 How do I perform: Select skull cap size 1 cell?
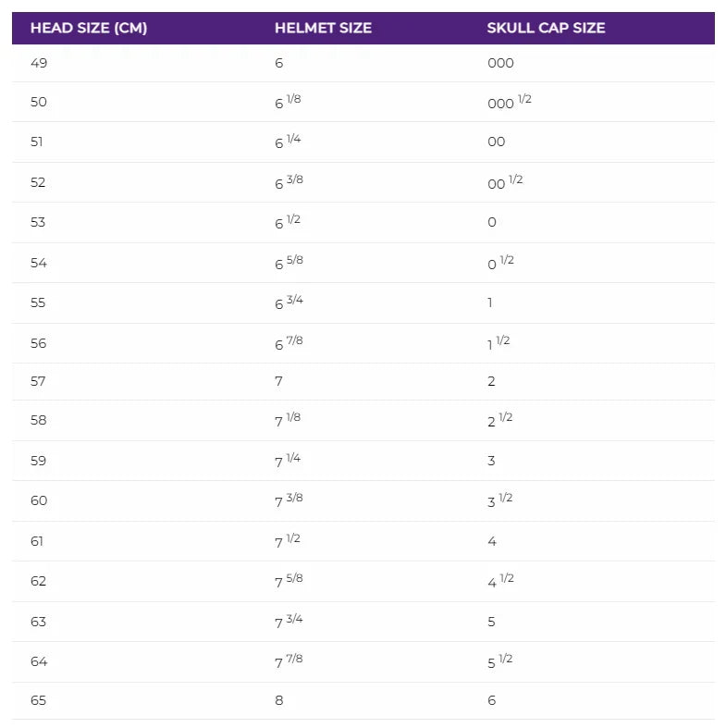point(490,302)
